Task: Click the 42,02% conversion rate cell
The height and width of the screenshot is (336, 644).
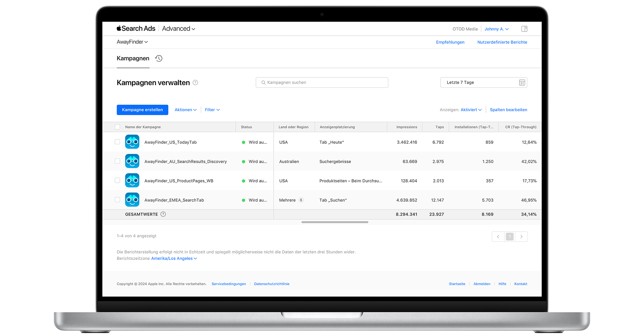Action: [529, 162]
